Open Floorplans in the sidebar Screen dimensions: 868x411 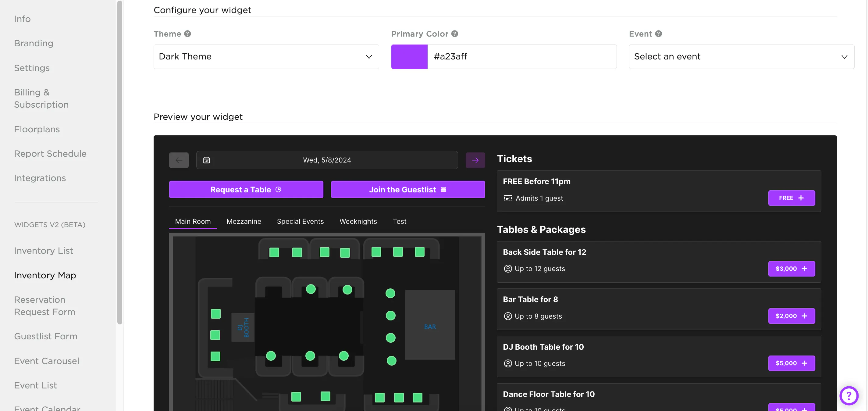pos(37,129)
